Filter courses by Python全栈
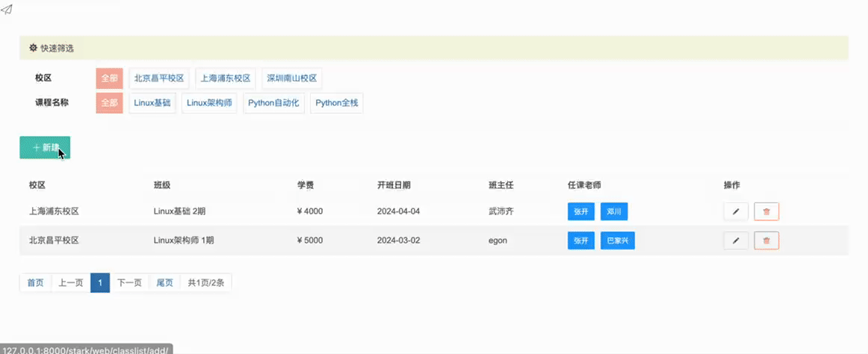The height and width of the screenshot is (354, 868). 337,103
